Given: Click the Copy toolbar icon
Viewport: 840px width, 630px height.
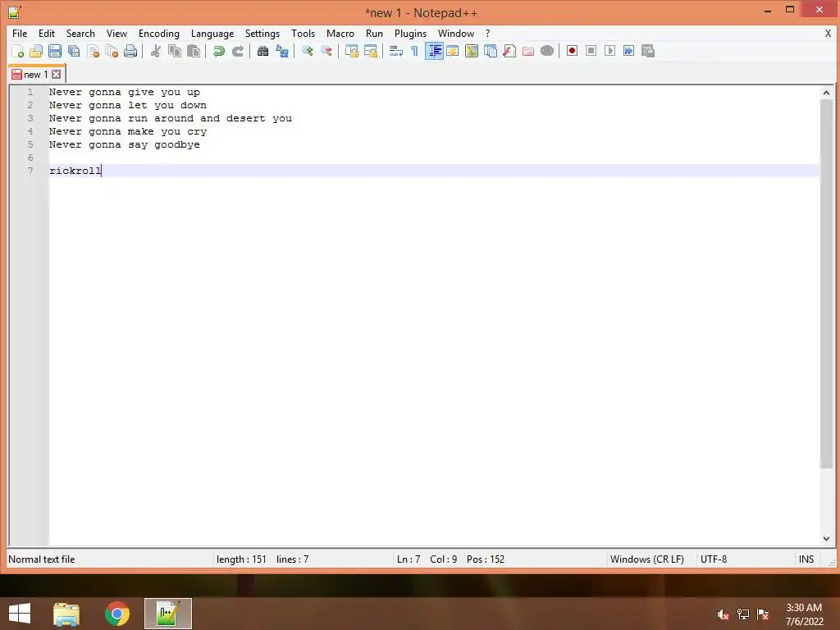Looking at the screenshot, I should 175,51.
